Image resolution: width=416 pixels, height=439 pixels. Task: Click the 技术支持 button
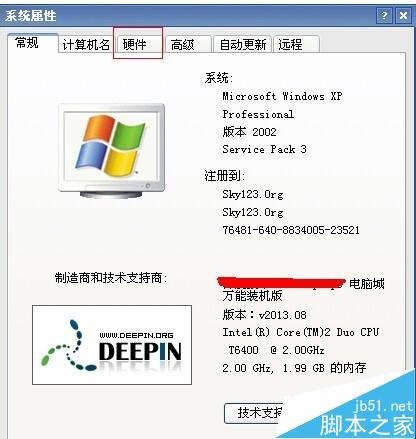pyautogui.click(x=253, y=413)
